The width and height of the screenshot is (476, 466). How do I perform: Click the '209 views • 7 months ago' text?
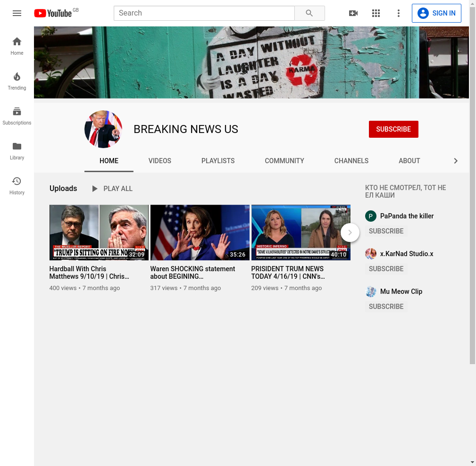286,288
